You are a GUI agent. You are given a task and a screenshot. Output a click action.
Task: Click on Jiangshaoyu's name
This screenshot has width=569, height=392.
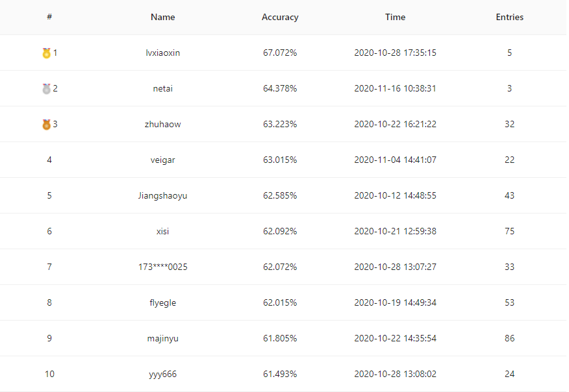click(x=163, y=196)
